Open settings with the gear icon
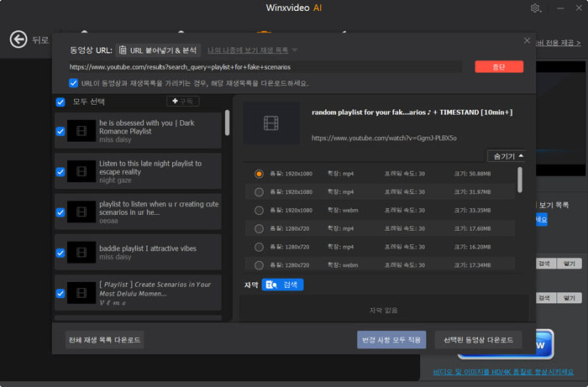This screenshot has height=387, width=588. click(536, 8)
